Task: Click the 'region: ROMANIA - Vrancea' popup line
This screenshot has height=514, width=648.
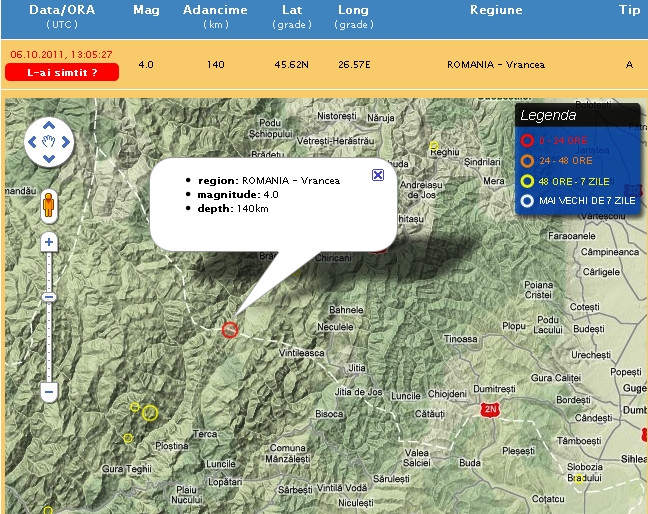Action: [269, 181]
